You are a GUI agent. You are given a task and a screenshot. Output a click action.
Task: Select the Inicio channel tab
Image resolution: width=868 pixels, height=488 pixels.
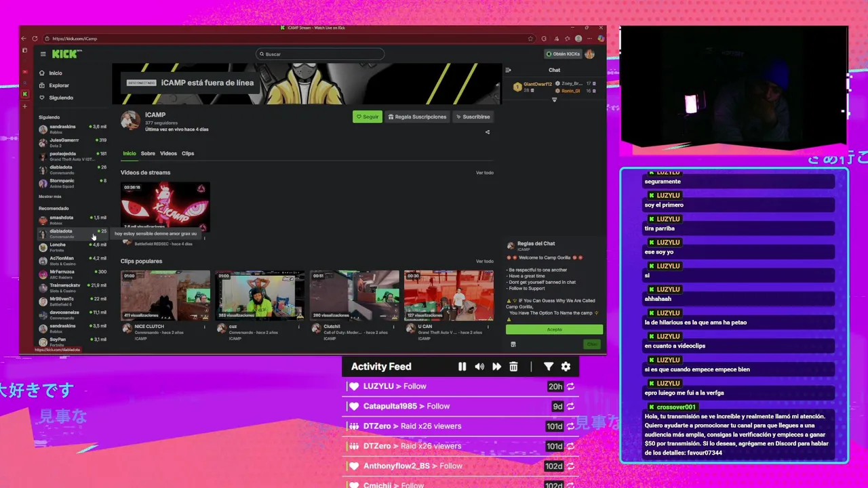(129, 154)
